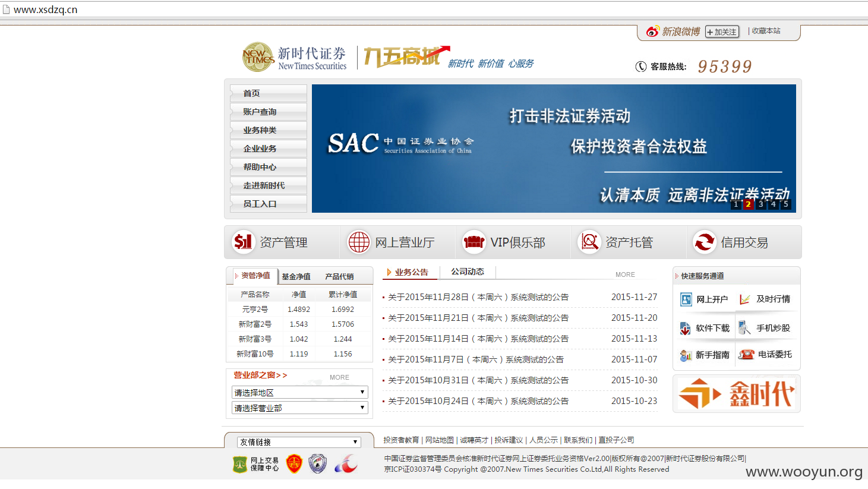Click the red-gold shield badge icon

294,463
